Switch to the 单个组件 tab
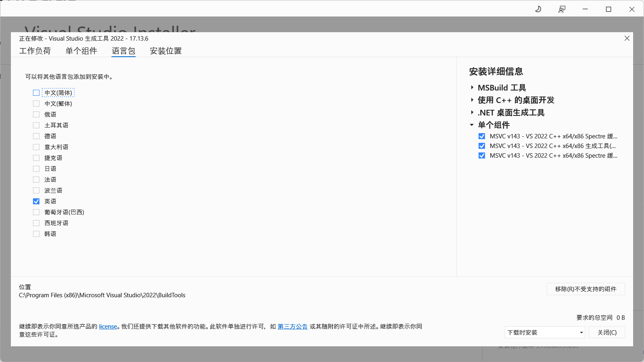The height and width of the screenshot is (362, 644). (81, 51)
